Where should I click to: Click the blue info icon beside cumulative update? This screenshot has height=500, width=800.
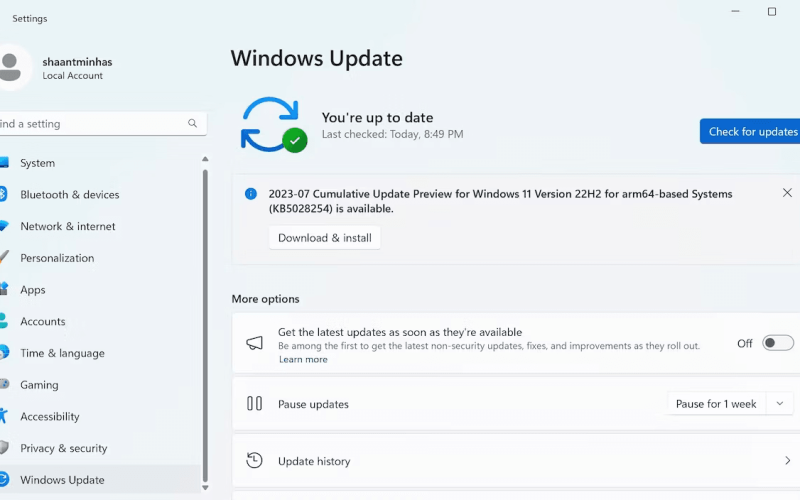coord(251,194)
